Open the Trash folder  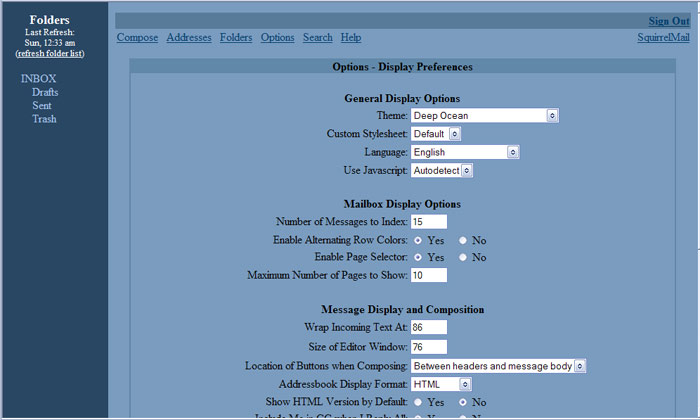44,119
